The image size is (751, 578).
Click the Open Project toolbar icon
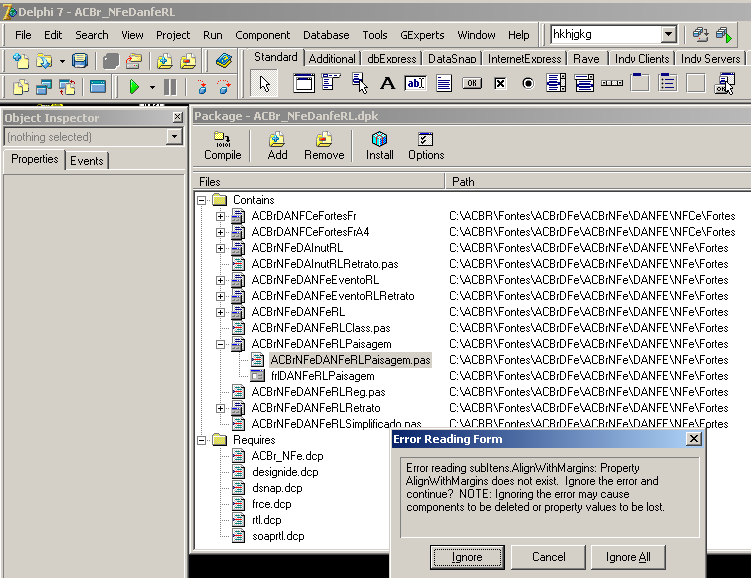coord(134,61)
